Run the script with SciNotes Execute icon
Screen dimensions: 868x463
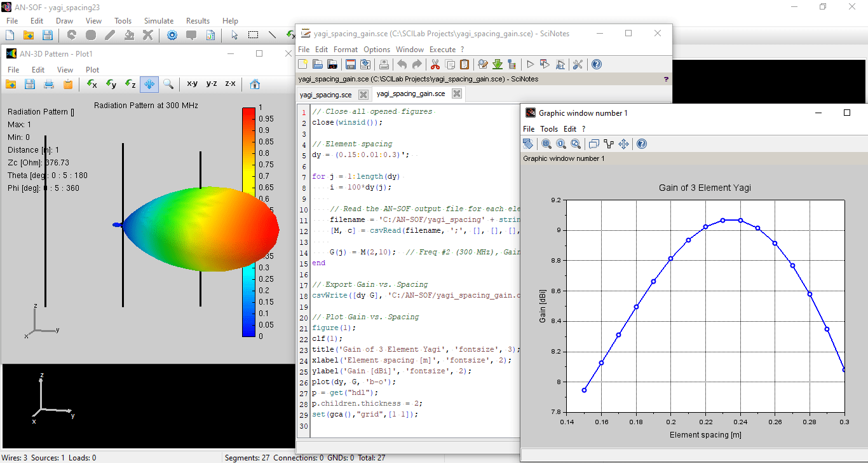tap(530, 64)
